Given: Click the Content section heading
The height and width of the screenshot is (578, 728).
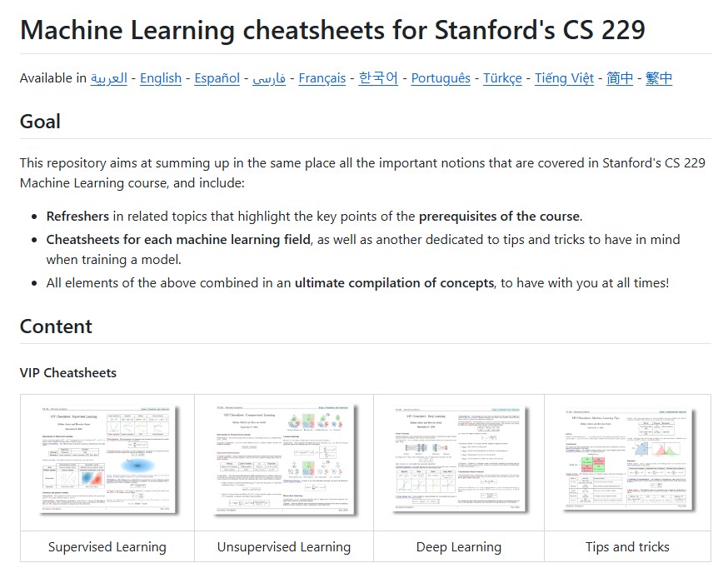Looking at the screenshot, I should coord(56,326).
